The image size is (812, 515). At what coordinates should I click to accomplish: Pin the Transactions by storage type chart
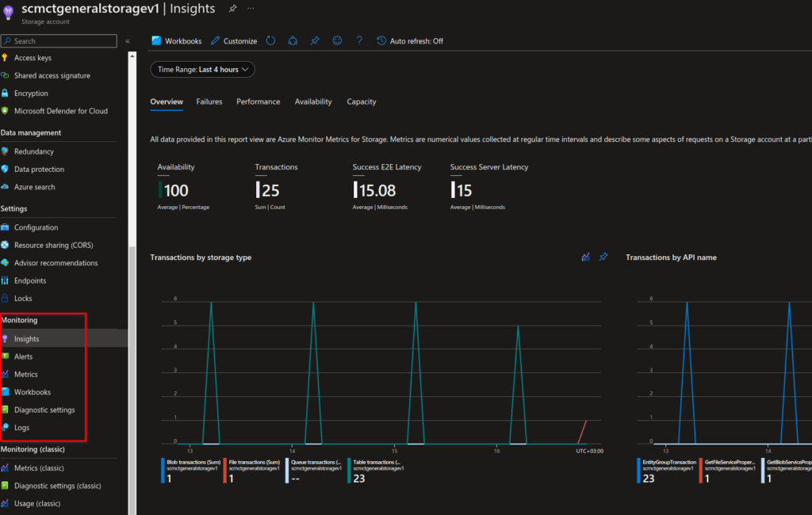(603, 257)
